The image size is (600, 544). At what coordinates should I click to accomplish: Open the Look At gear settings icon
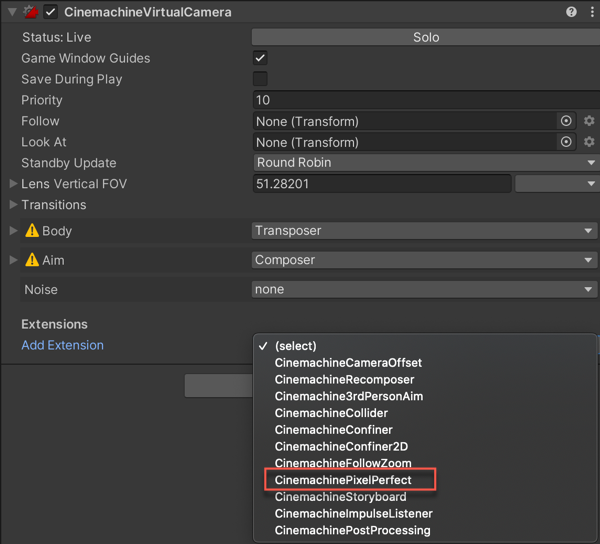589,142
